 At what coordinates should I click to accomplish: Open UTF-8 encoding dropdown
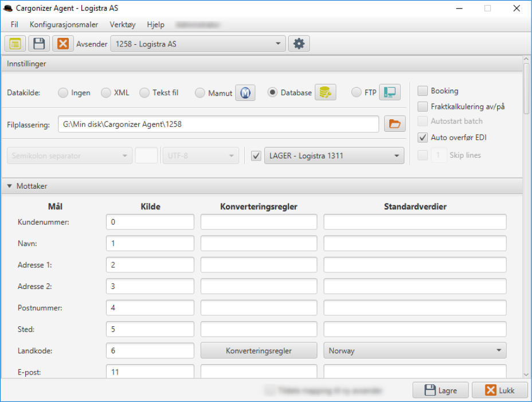[201, 155]
